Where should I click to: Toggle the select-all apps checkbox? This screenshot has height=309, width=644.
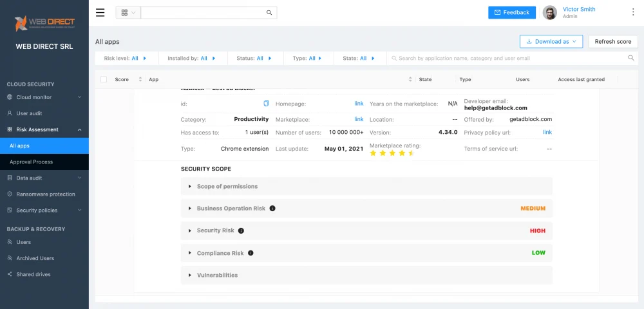(x=104, y=80)
